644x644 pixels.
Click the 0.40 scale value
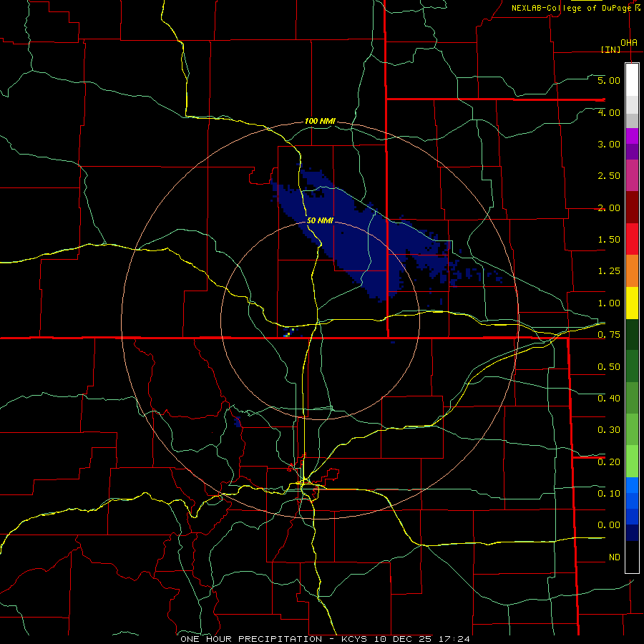coord(609,399)
